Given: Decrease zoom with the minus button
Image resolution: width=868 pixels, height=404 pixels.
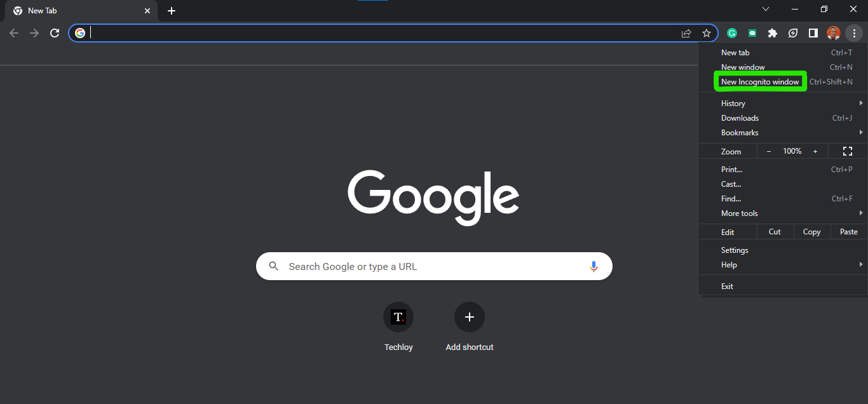Looking at the screenshot, I should 769,151.
